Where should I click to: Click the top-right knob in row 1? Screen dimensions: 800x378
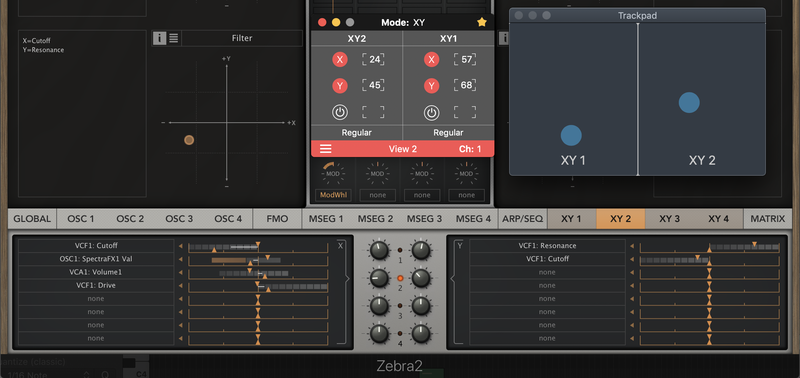click(x=421, y=250)
